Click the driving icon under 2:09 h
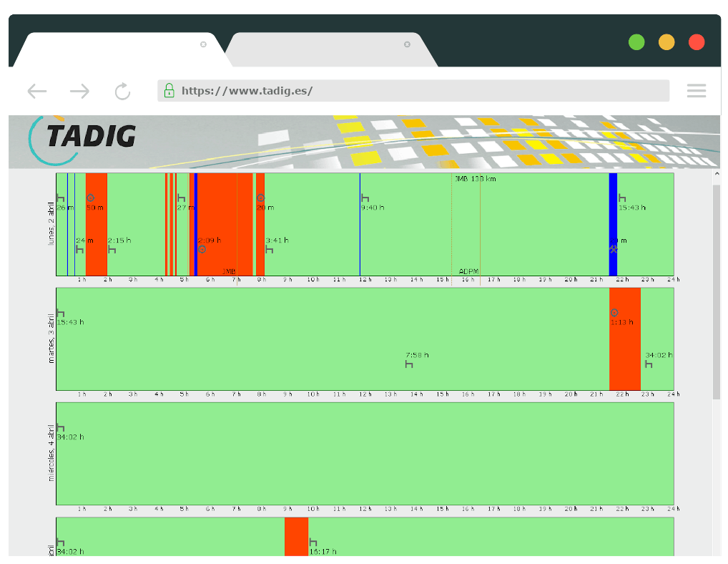Viewport: 728px width, 564px height. tap(202, 249)
